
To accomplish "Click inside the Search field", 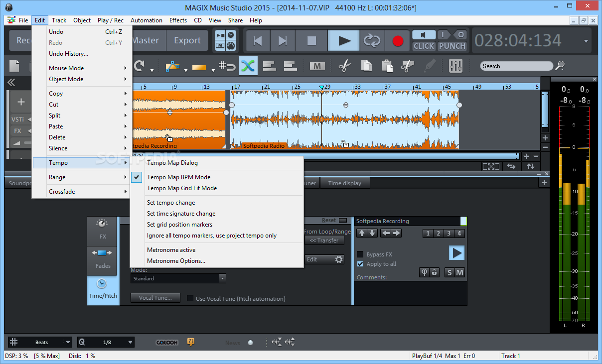I will [x=516, y=66].
